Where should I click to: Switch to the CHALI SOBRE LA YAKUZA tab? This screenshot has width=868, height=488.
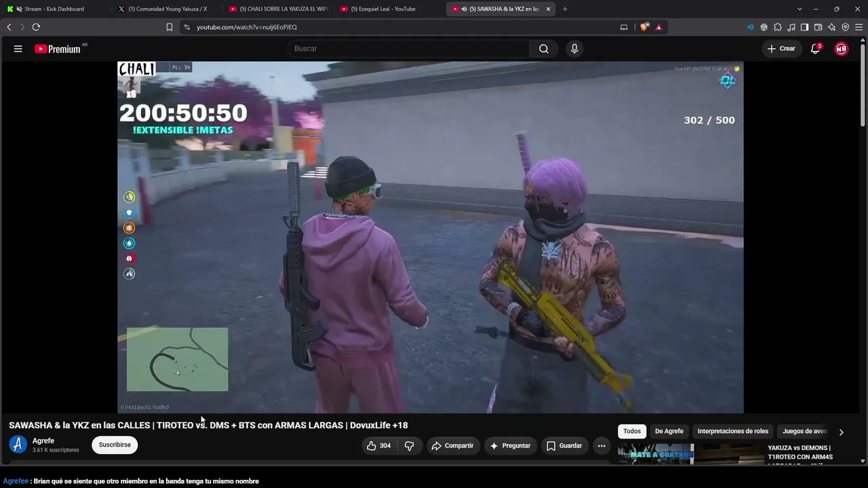278,9
